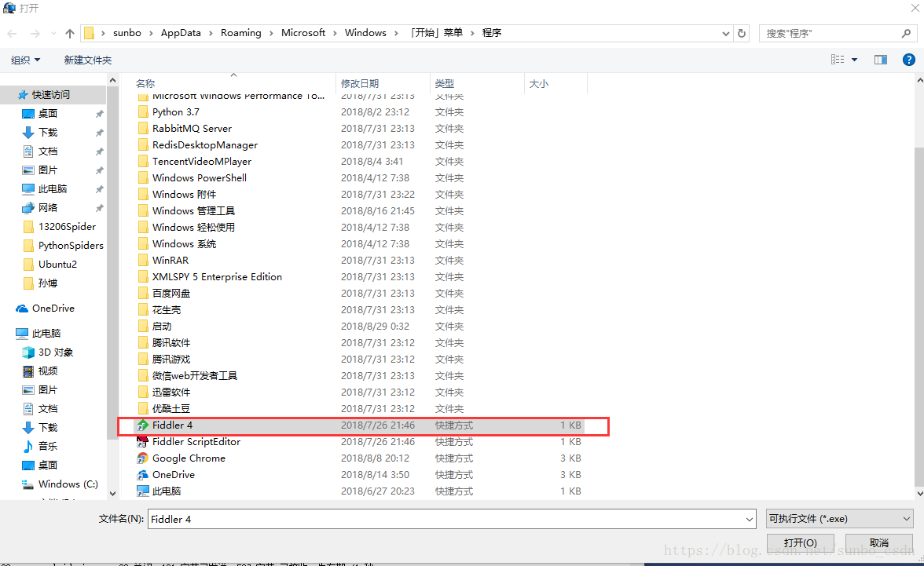Viewport: 924px width, 566px height.
Task: Expand breadcrumb arrow after AppData
Action: (x=211, y=34)
